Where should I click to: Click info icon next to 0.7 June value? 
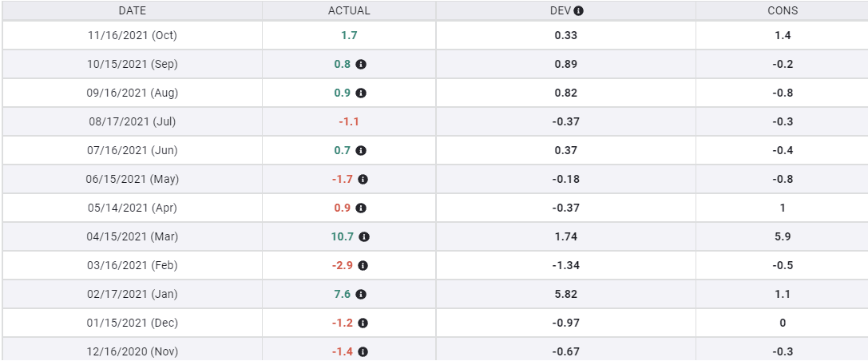[361, 150]
